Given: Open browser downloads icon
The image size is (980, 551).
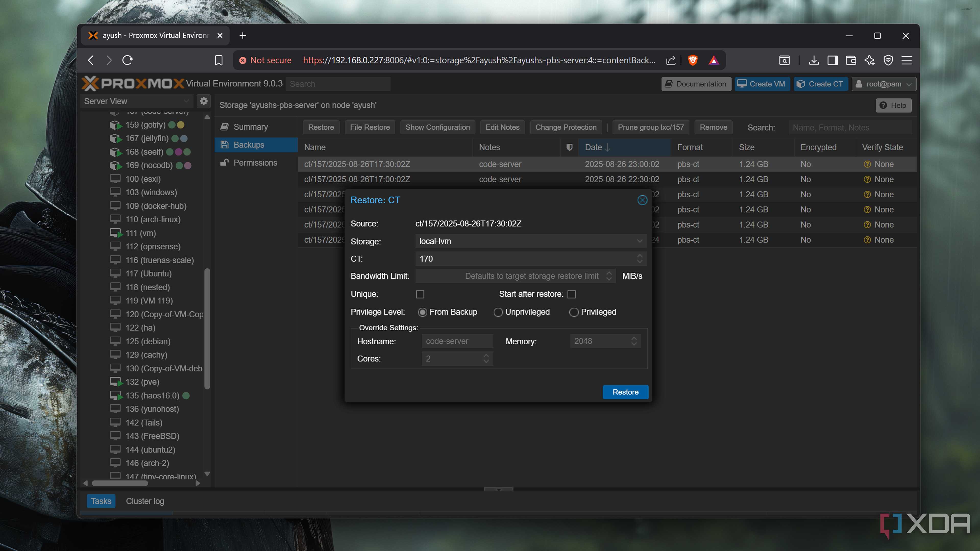Looking at the screenshot, I should (x=814, y=60).
